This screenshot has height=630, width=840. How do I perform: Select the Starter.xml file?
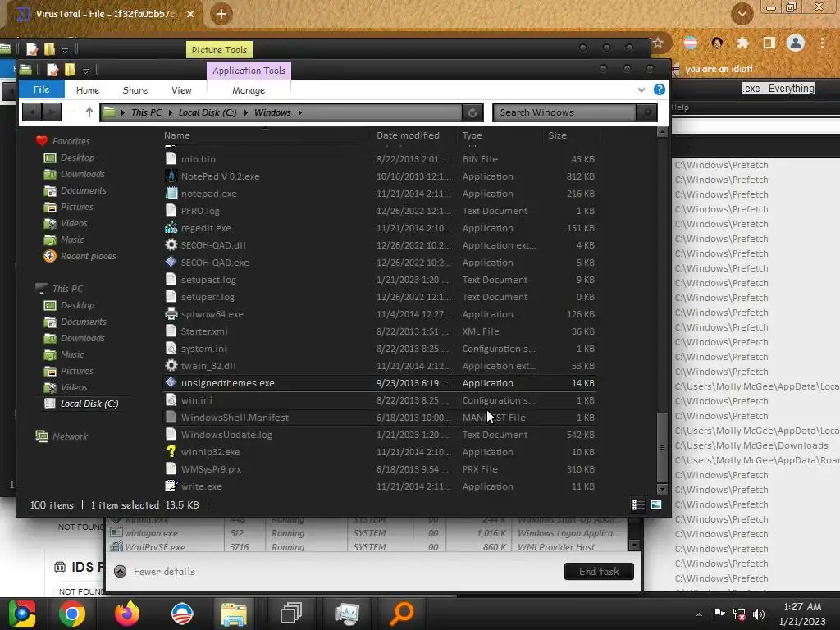(x=380, y=331)
